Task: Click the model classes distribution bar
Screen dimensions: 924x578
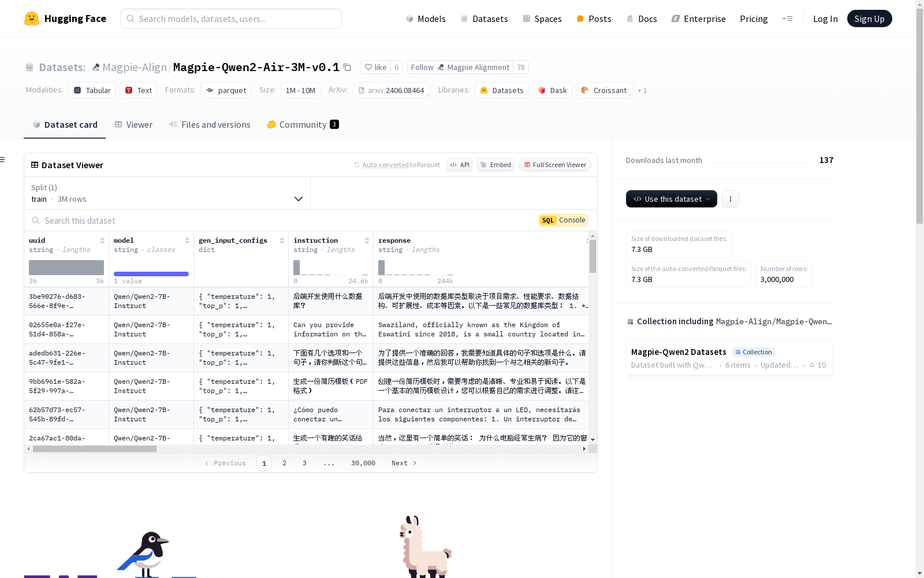Action: coord(151,274)
